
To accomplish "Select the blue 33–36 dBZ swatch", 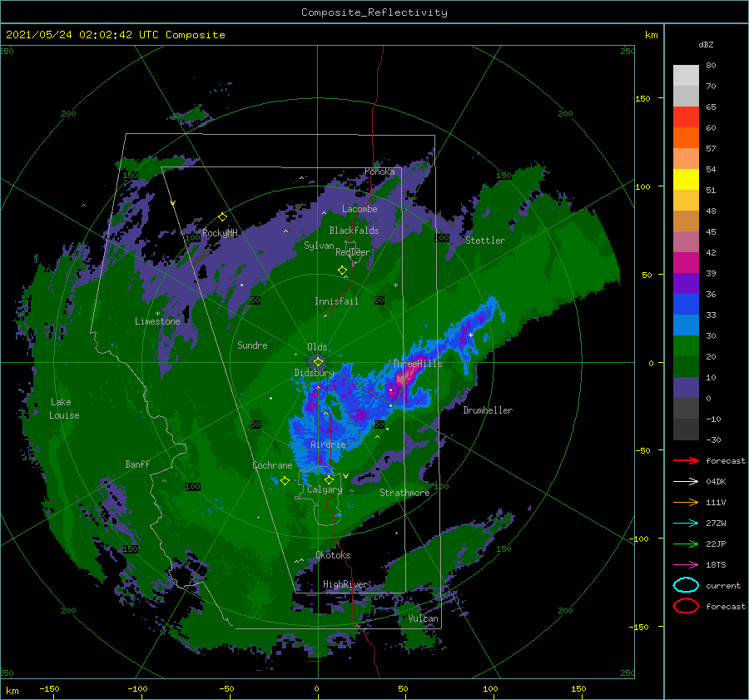I will click(686, 304).
